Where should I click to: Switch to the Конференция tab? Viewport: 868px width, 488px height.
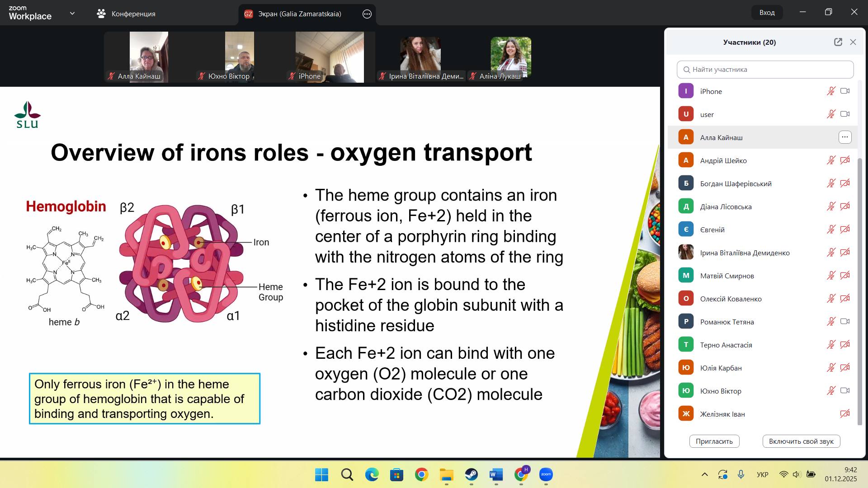click(x=127, y=14)
